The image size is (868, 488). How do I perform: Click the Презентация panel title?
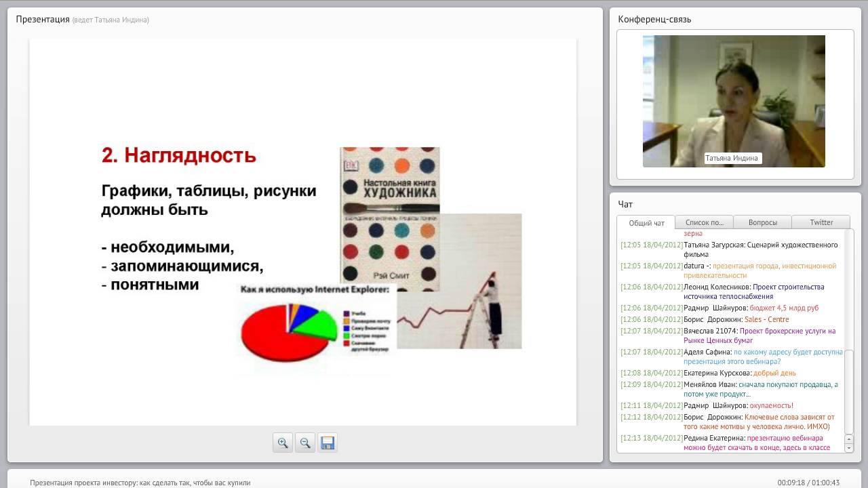[x=43, y=19]
